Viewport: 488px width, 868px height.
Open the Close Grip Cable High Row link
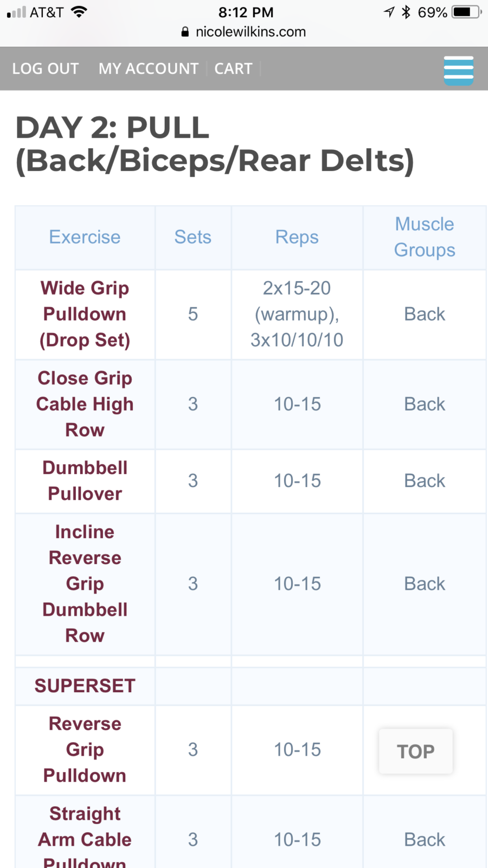click(x=85, y=404)
